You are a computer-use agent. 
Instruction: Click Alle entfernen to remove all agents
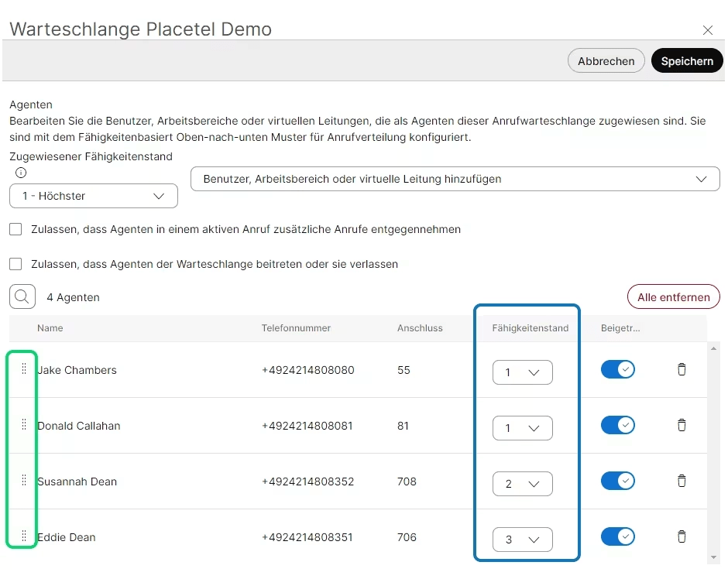672,296
